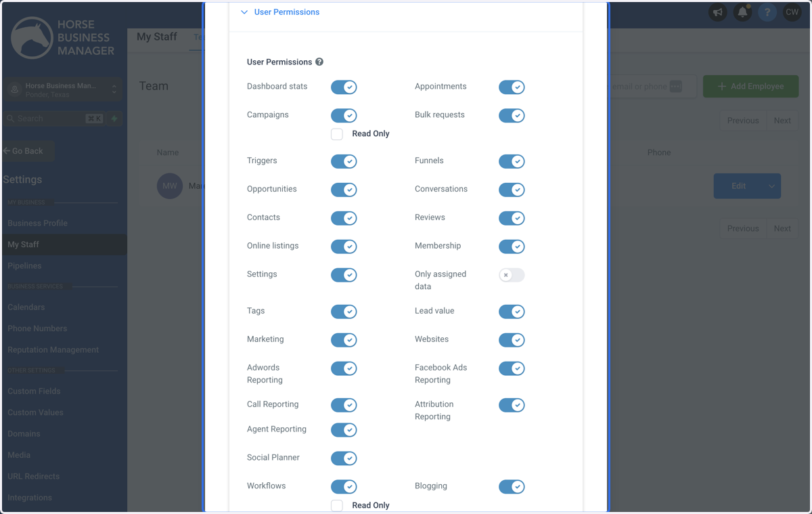The height and width of the screenshot is (514, 812).
Task: Click the bottom Previous pagination button
Action: click(743, 228)
